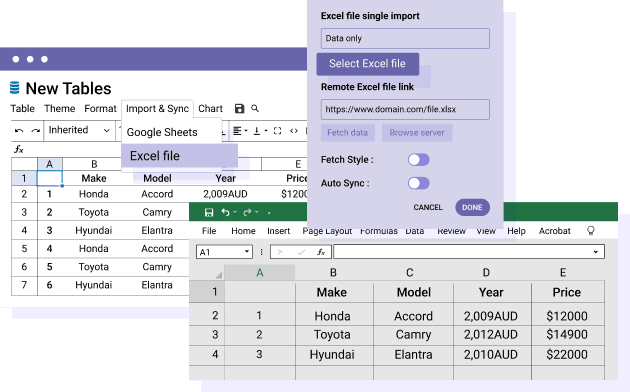Select row 7 header in New Tables
This screenshot has width=630, height=392.
[24, 285]
